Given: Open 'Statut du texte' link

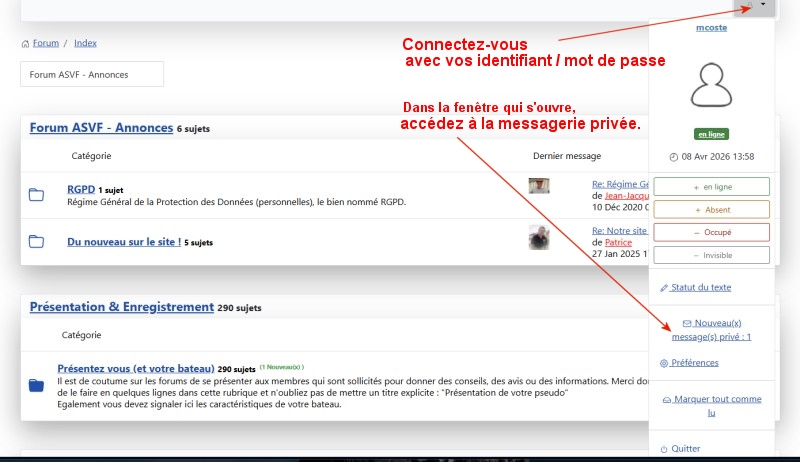Looking at the screenshot, I should pyautogui.click(x=700, y=288).
